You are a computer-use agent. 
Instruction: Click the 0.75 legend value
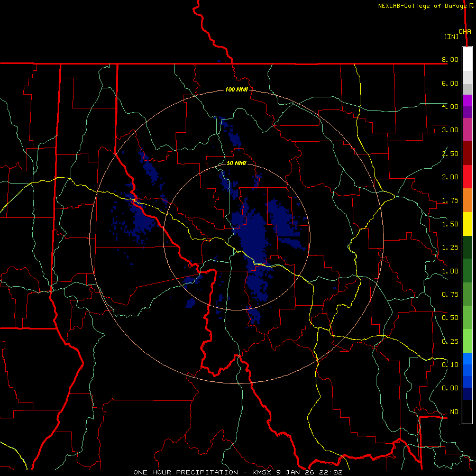[x=450, y=295]
